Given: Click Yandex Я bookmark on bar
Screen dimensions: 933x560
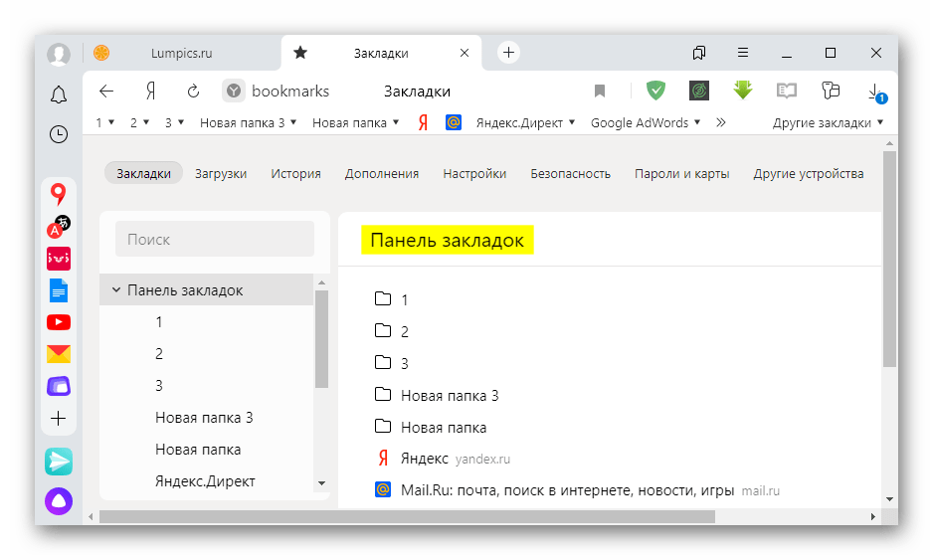Looking at the screenshot, I should click(x=423, y=122).
